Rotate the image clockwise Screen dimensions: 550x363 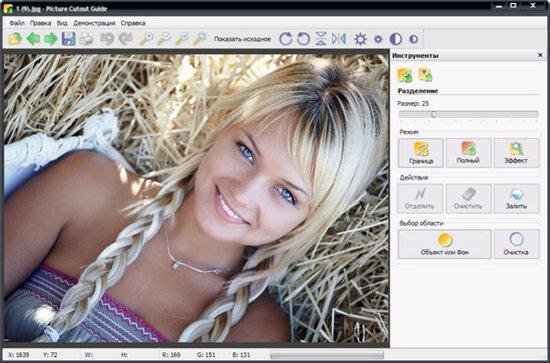pyautogui.click(x=286, y=39)
